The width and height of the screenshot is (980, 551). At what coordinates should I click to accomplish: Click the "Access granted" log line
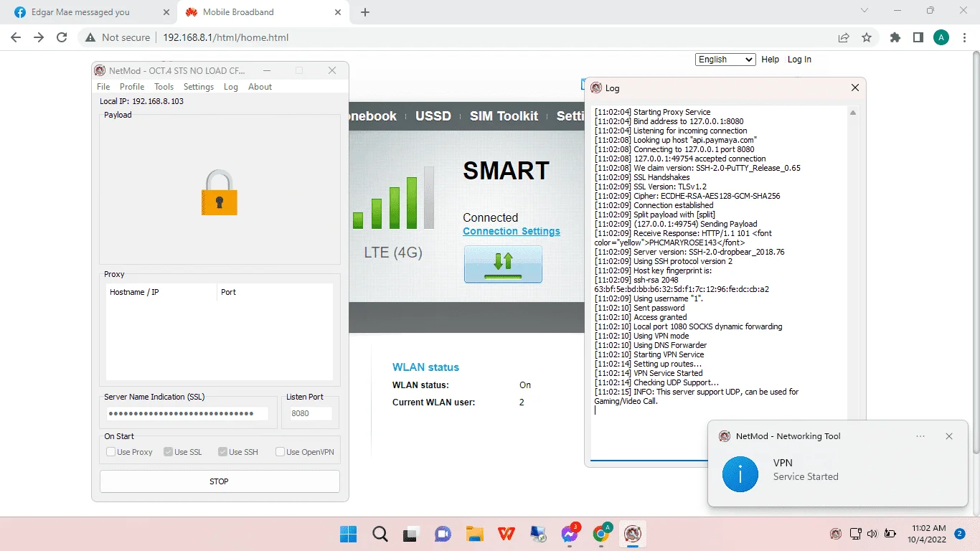pos(641,317)
